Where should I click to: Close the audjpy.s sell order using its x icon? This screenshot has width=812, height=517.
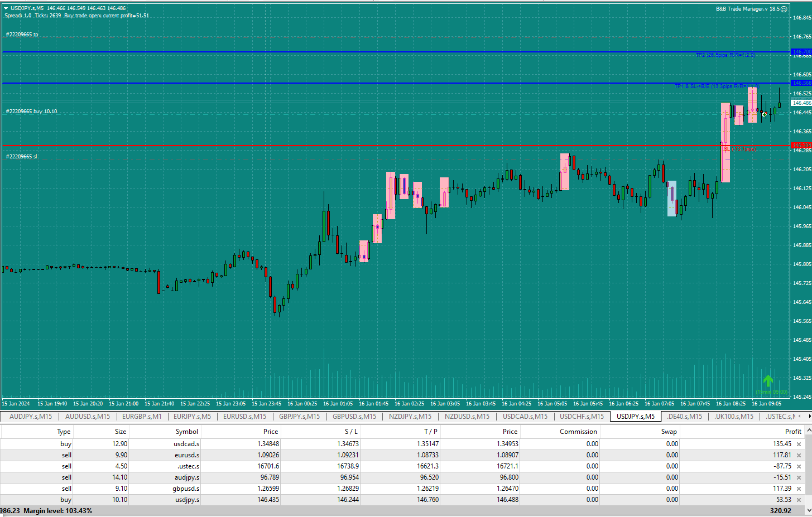tap(799, 478)
